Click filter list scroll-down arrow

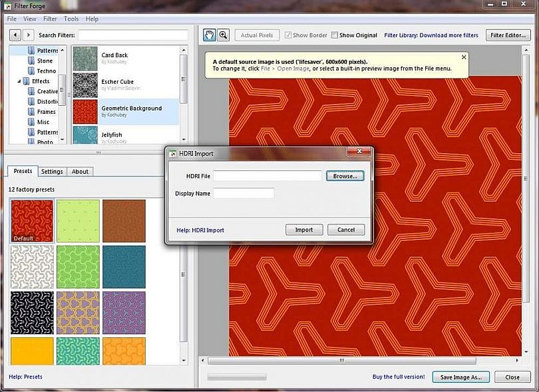(x=184, y=140)
